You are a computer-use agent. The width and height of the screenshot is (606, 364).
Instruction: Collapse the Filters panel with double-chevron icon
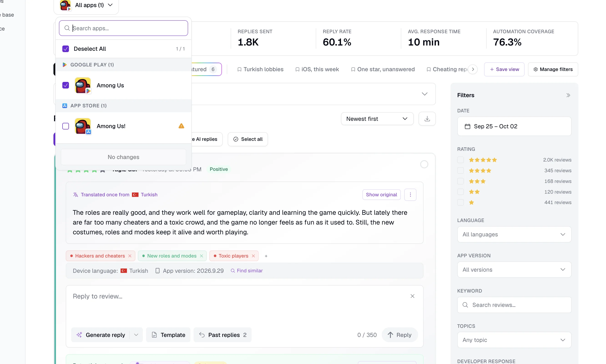[568, 95]
